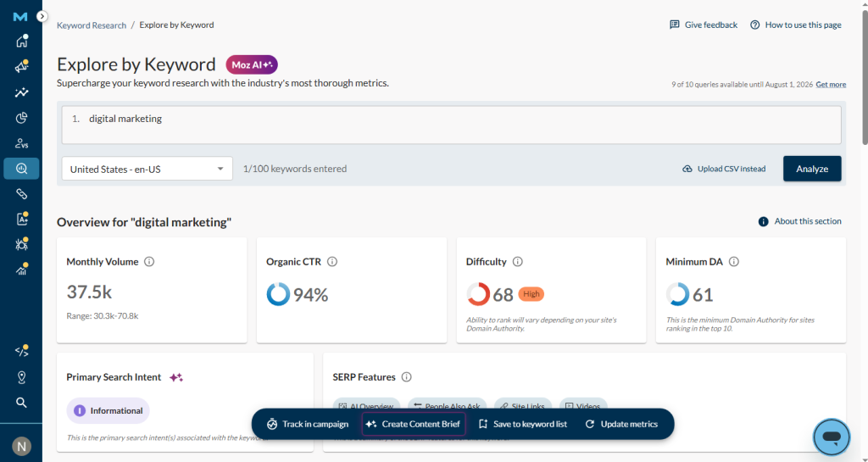Click the Informational intent chip
The width and height of the screenshot is (868, 462).
108,410
